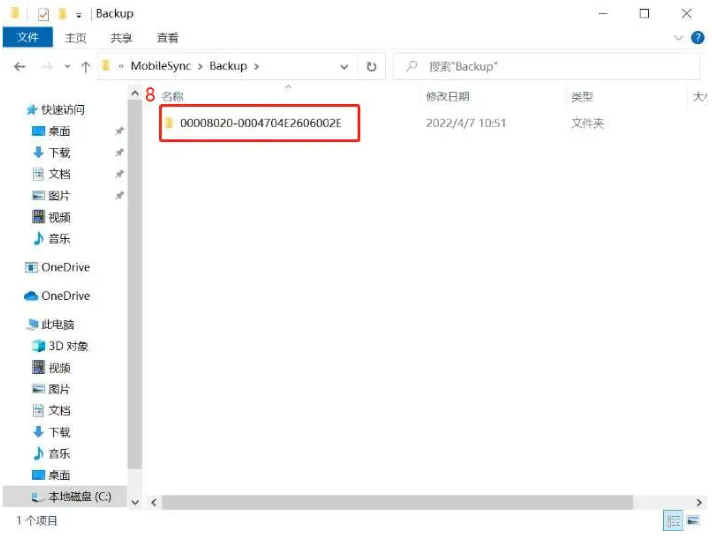Open 音乐 under 此电脑
The width and height of the screenshot is (712, 539).
tap(51, 454)
